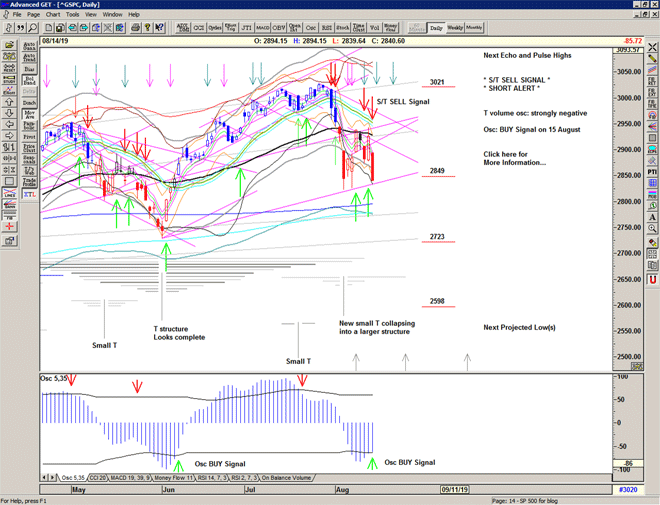Switch chart to Monthly timeframe
Image resolution: width=660 pixels, height=505 pixels.
click(474, 27)
